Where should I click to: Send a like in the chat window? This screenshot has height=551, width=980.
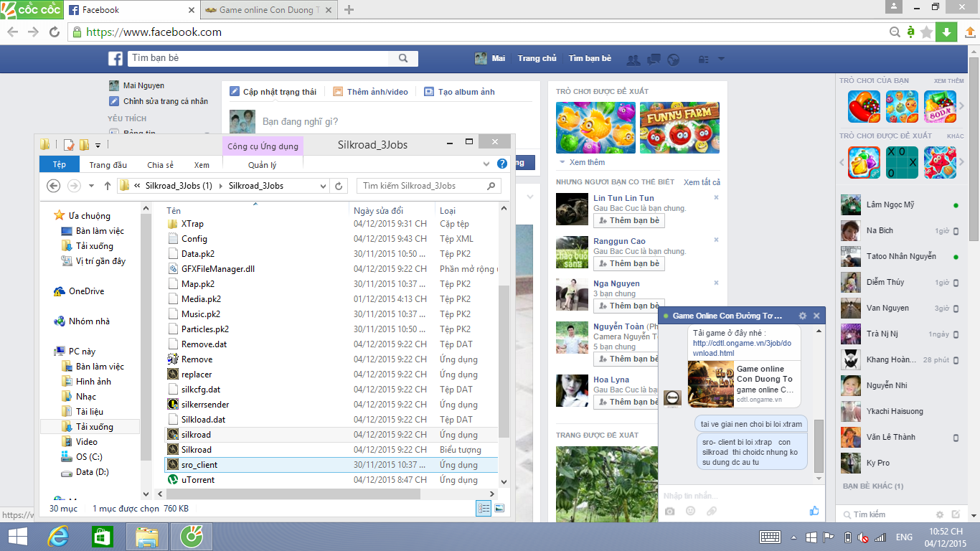[814, 511]
